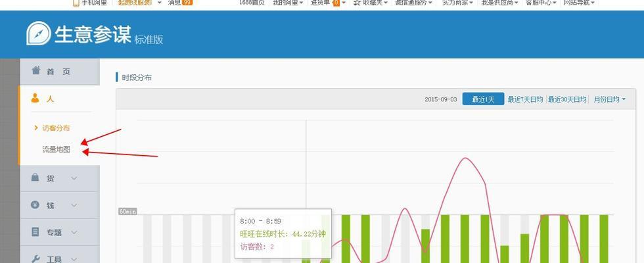
Task: Open the 客服中心 dropdown menu
Action: [541, 3]
